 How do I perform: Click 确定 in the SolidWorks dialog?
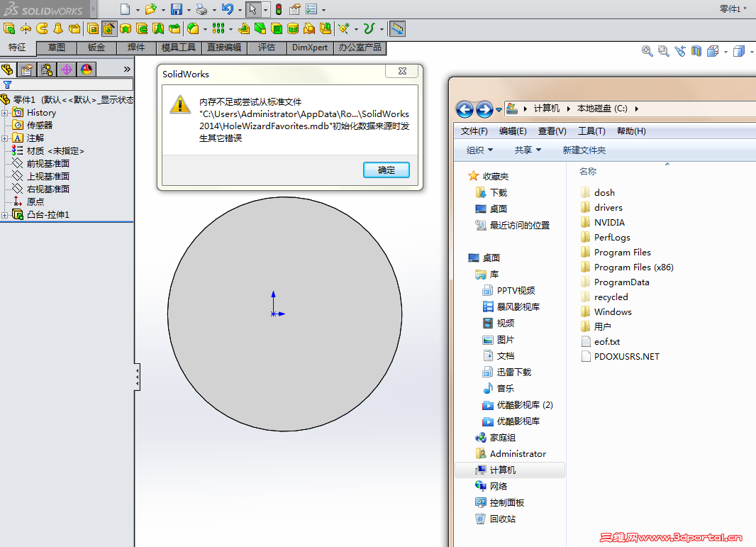[387, 170]
